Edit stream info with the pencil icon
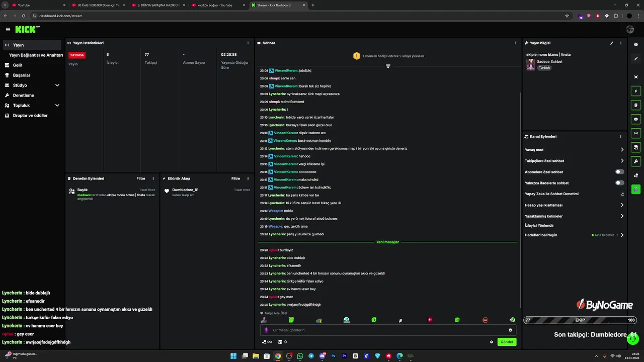The height and width of the screenshot is (362, 644). click(612, 43)
